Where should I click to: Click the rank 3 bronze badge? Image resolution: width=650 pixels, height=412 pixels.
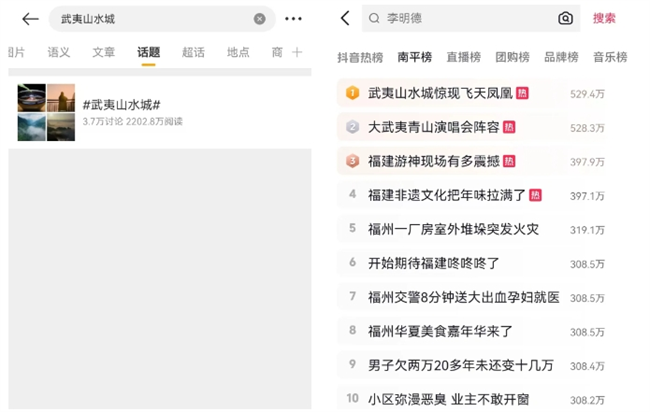pyautogui.click(x=352, y=161)
